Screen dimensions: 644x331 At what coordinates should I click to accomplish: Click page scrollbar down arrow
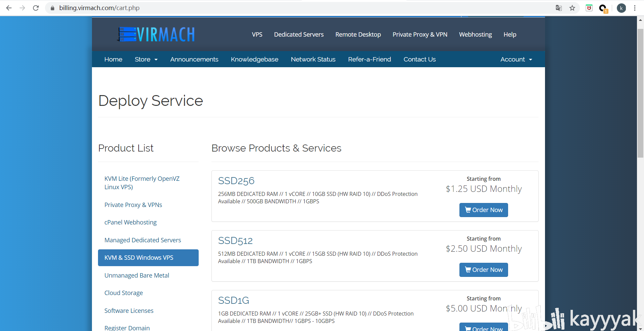[x=640, y=328]
